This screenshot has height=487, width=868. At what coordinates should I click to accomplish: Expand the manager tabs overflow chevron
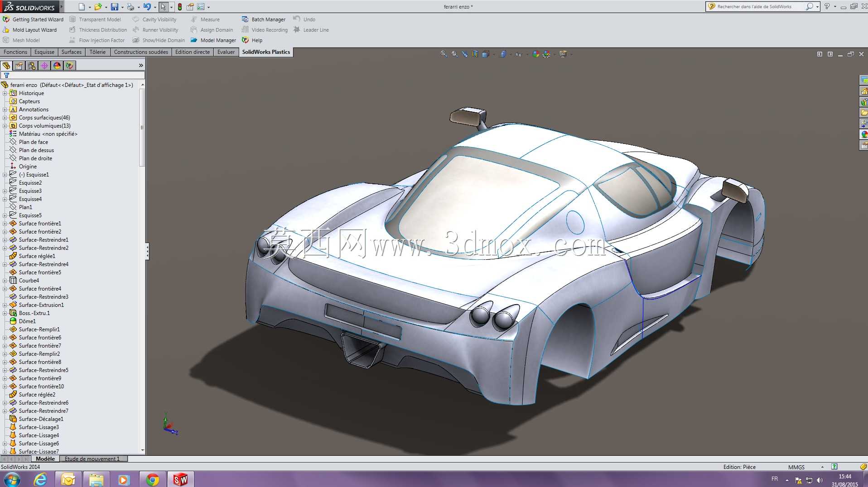tap(141, 66)
